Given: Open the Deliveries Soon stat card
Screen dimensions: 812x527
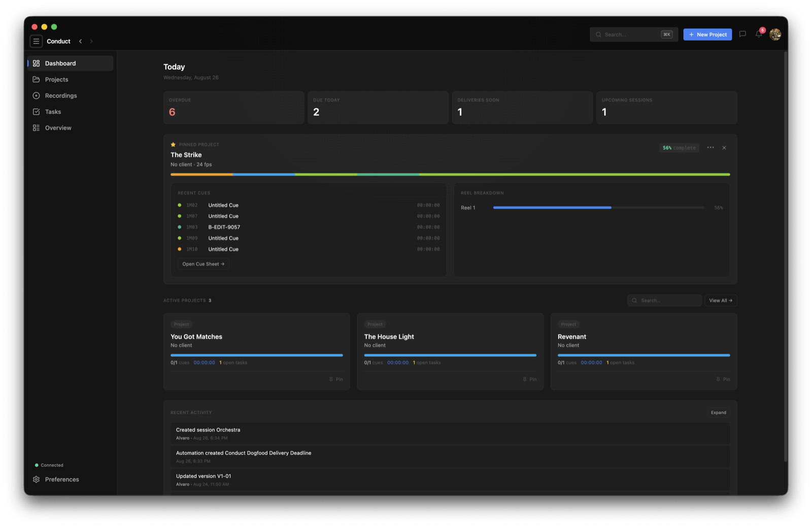Looking at the screenshot, I should click(522, 108).
